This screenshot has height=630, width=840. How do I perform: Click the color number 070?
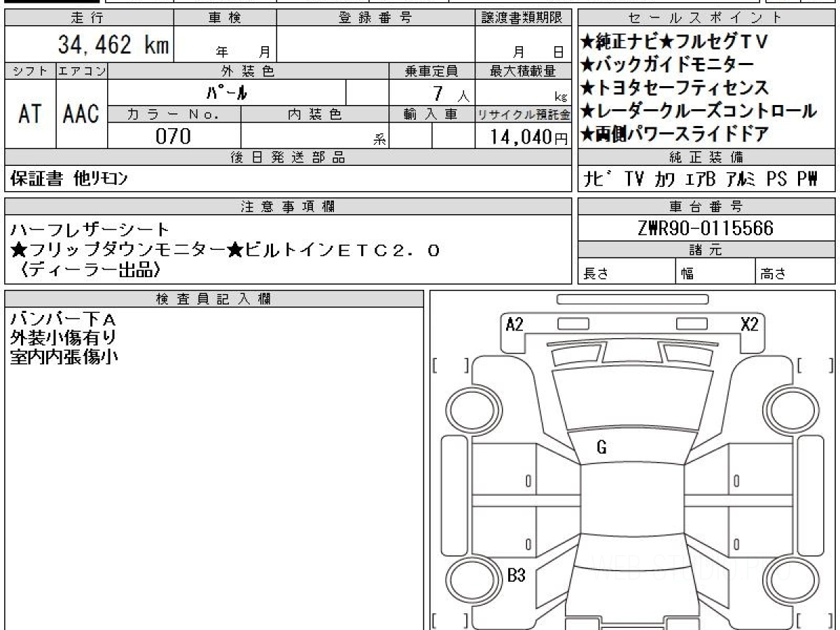(x=174, y=136)
